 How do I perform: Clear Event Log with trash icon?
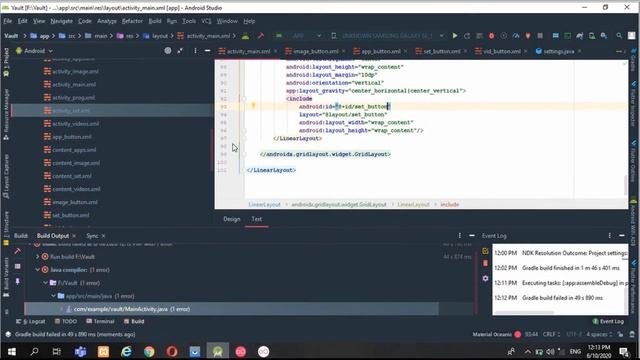(x=485, y=264)
